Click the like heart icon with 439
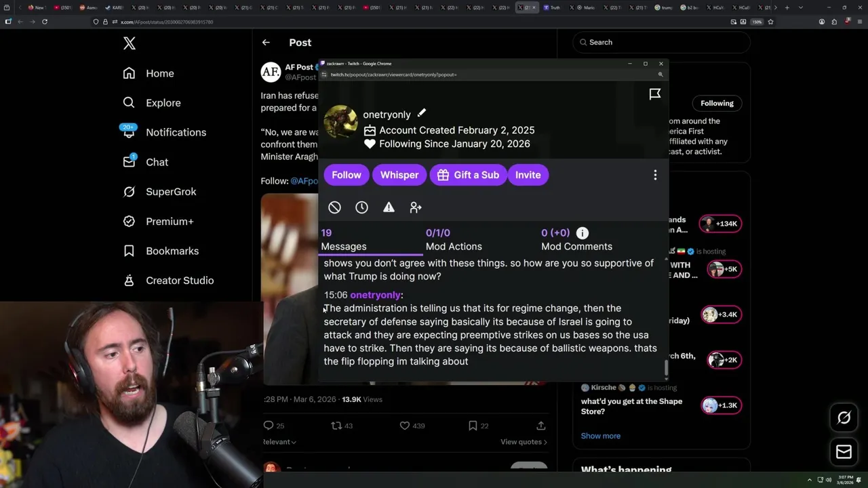 (x=405, y=426)
